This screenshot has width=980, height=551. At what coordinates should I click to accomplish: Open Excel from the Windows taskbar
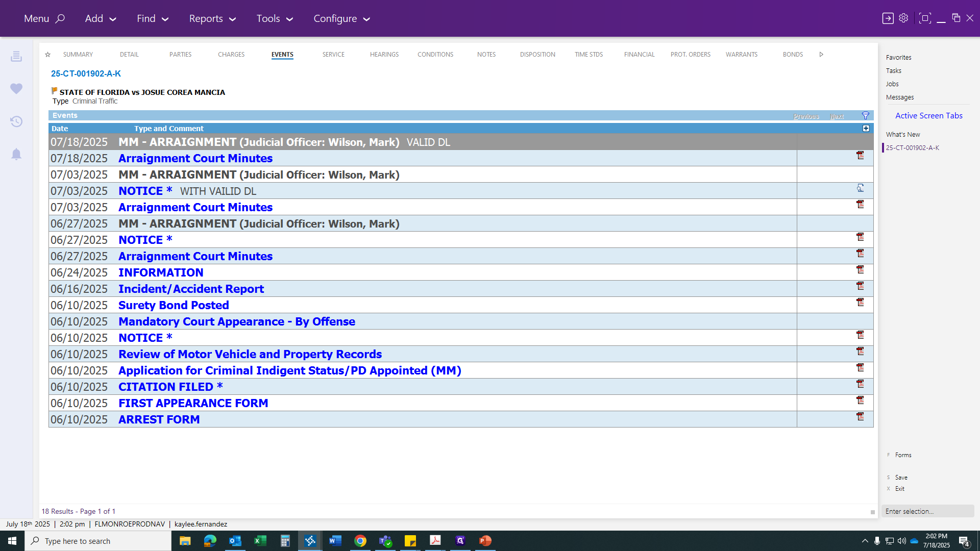(260, 541)
